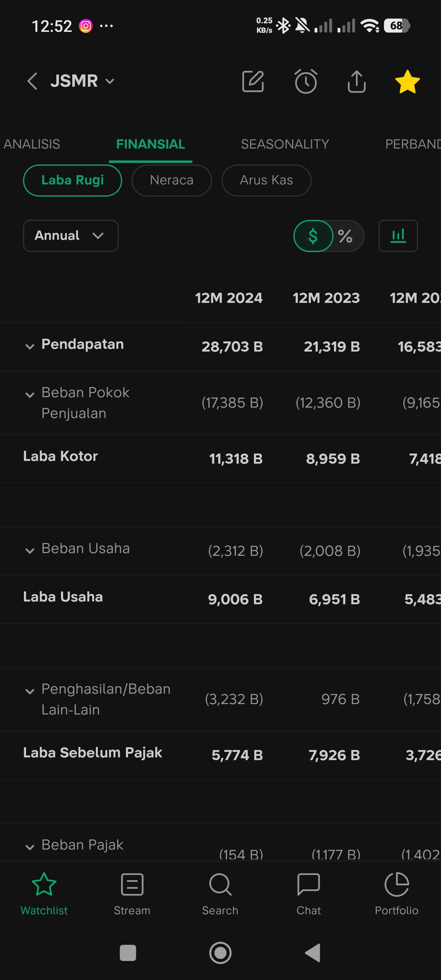
Task: Expand the Beban Usaha row
Action: 30,551
